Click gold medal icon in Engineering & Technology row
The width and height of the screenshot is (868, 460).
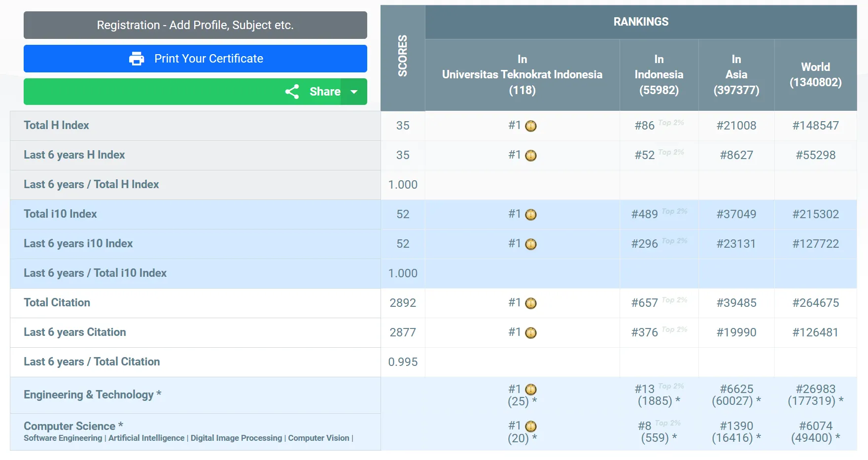pos(530,390)
